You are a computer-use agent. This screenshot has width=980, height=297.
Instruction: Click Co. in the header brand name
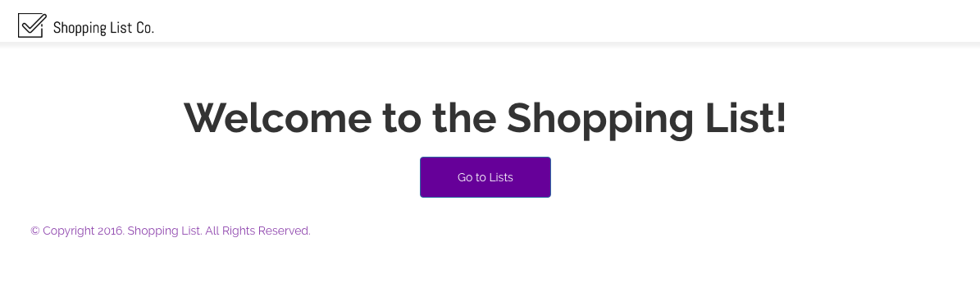click(145, 28)
